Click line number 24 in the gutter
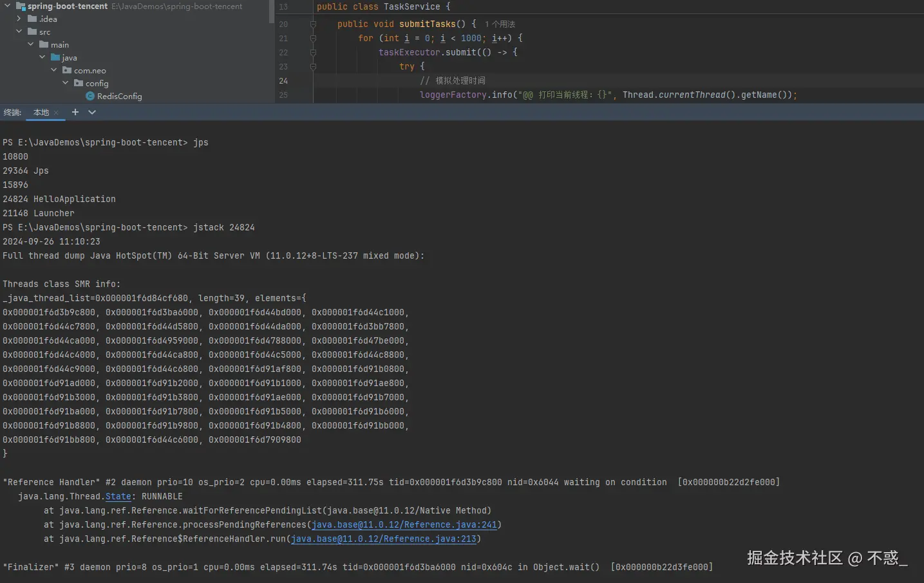 click(283, 81)
